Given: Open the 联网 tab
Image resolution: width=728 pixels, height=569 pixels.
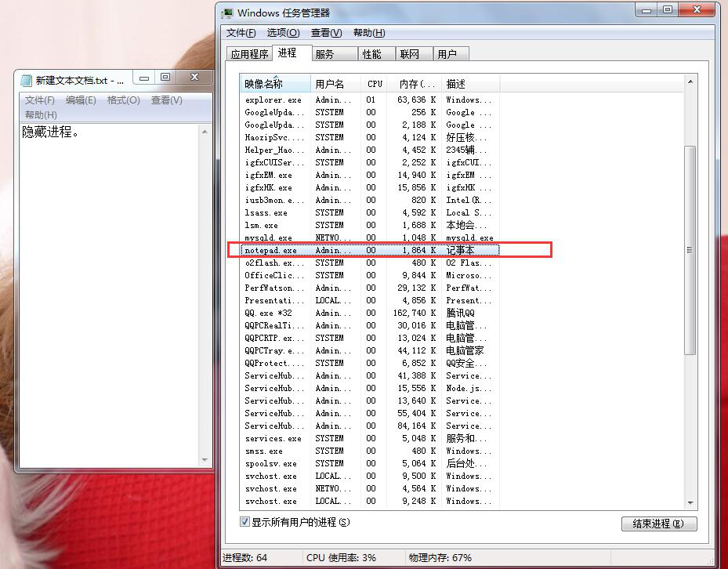Looking at the screenshot, I should click(411, 53).
